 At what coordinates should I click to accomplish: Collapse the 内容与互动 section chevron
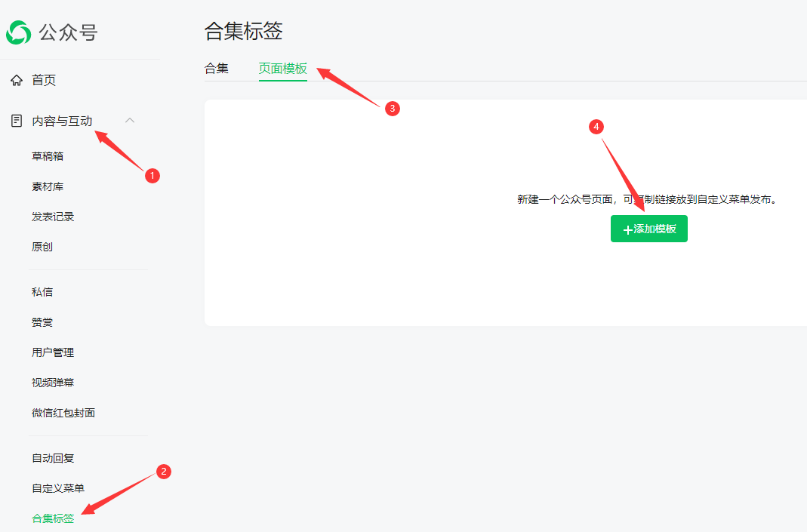point(130,120)
